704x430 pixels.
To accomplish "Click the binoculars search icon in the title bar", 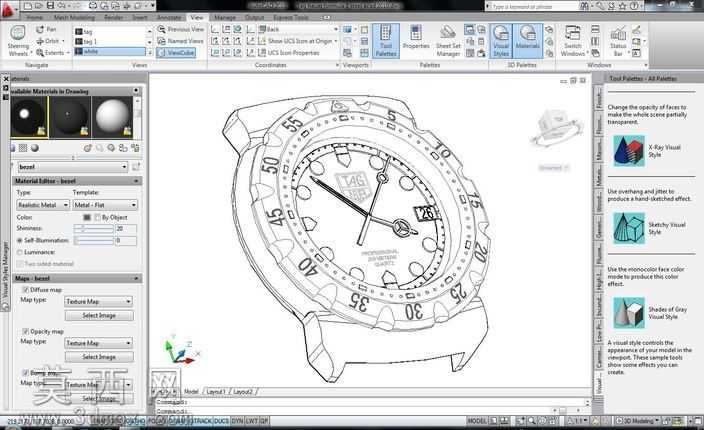I will click(x=584, y=6).
